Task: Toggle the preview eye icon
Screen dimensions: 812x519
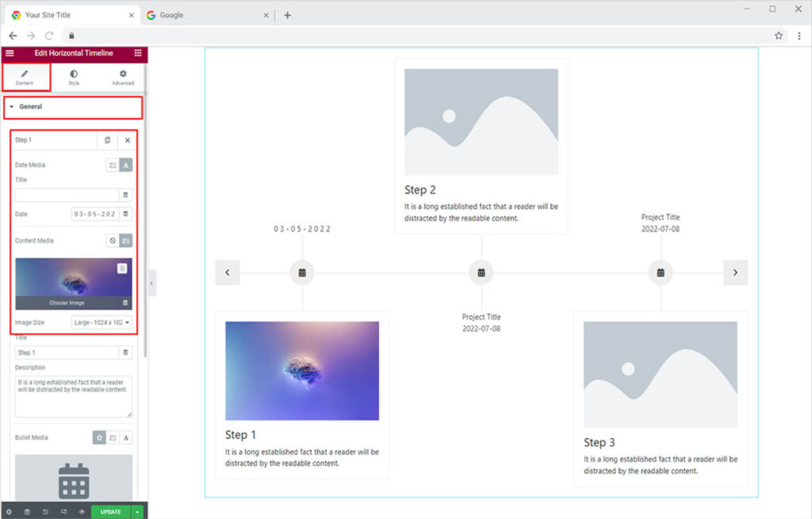Action: coord(82,512)
